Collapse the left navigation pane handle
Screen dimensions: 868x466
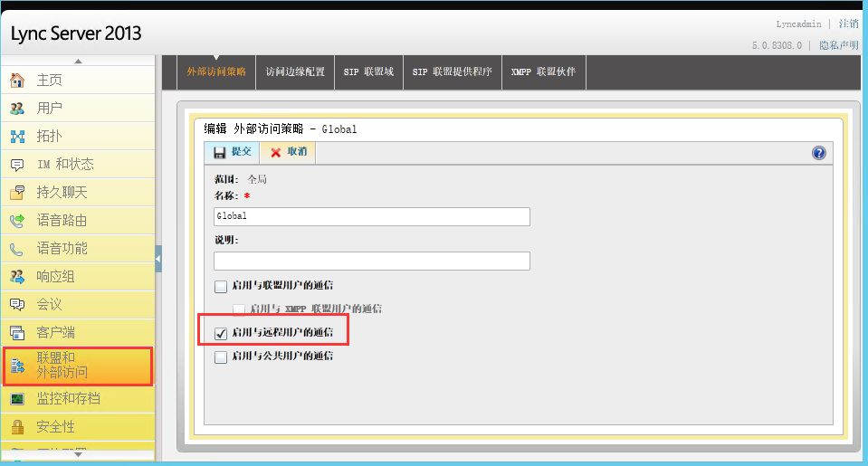(158, 259)
